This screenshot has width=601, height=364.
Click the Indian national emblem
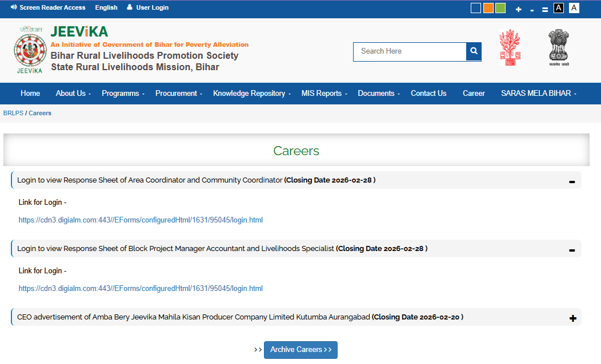point(558,47)
